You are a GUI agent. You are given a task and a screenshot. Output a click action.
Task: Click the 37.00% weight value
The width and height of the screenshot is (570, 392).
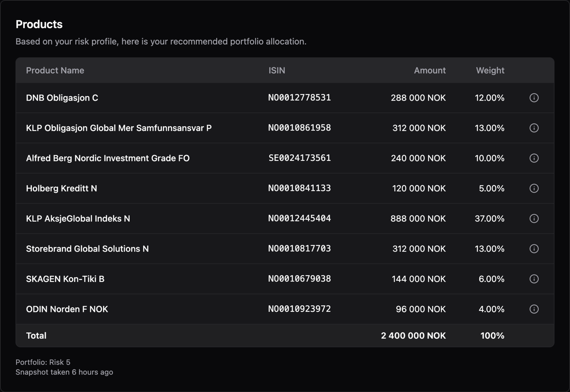click(x=490, y=218)
